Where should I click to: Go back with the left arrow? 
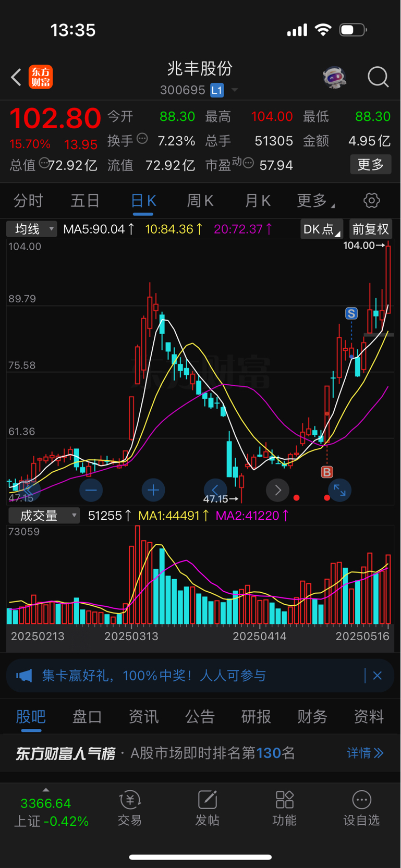pyautogui.click(x=16, y=77)
